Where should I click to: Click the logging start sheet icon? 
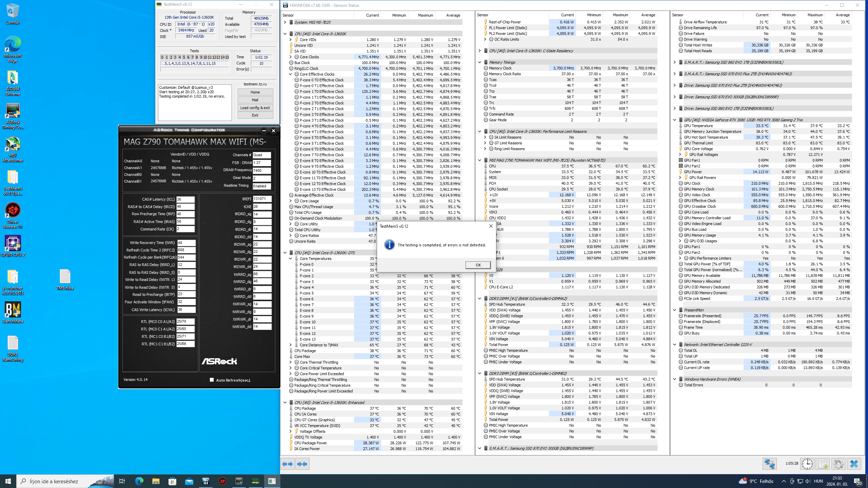[823, 464]
